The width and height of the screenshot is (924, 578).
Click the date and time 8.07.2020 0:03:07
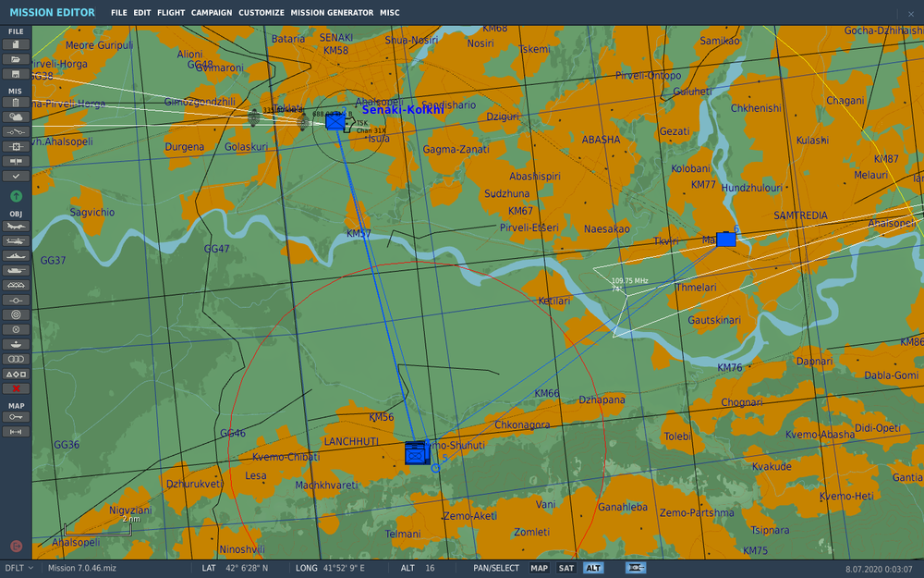pos(879,569)
